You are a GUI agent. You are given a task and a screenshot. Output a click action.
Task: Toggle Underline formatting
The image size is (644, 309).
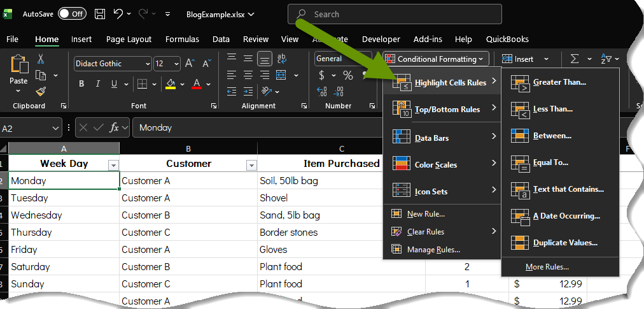point(115,84)
